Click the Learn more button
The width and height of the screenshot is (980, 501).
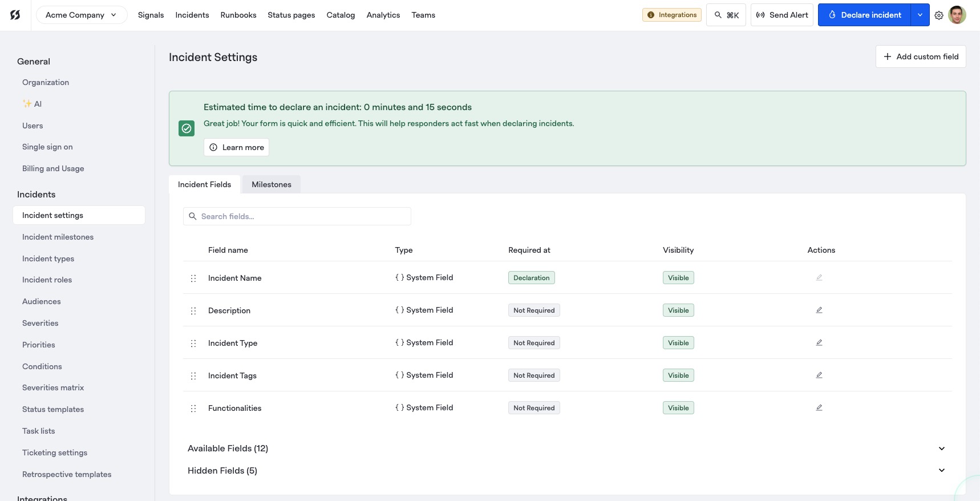[x=236, y=147]
